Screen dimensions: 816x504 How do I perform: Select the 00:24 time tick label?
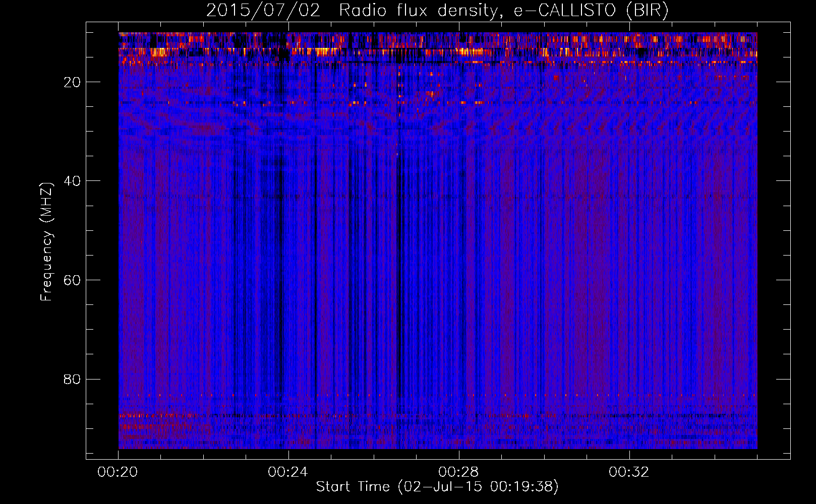click(288, 472)
